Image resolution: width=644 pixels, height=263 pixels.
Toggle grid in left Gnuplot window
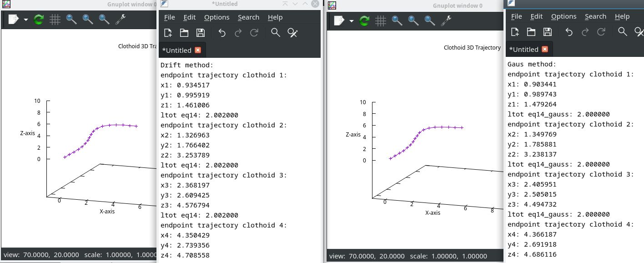[x=55, y=20]
